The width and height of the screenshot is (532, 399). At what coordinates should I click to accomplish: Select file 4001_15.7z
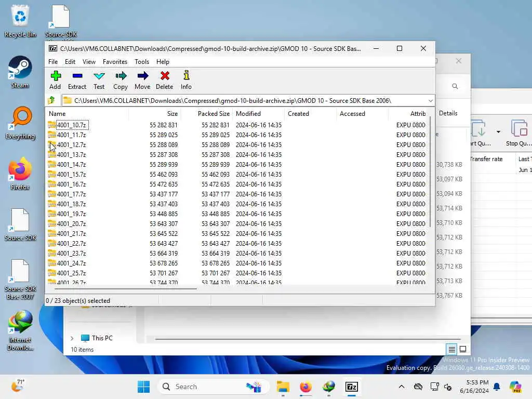point(71,174)
